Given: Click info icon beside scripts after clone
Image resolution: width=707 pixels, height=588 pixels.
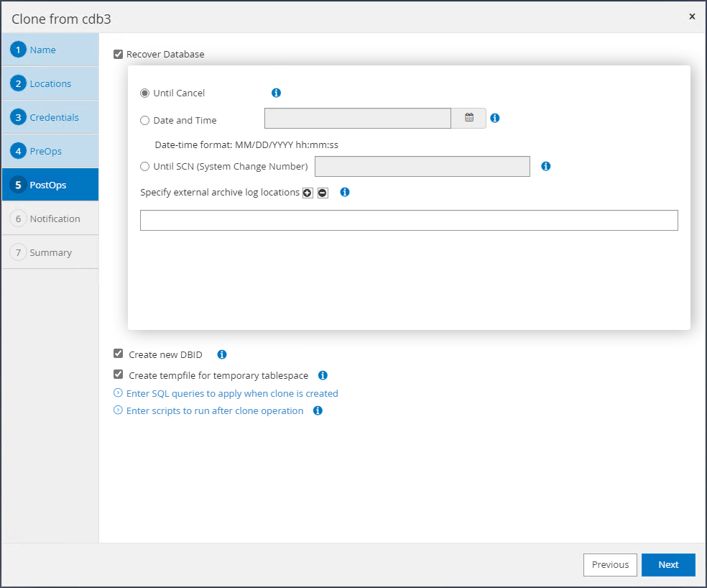Looking at the screenshot, I should pyautogui.click(x=318, y=411).
